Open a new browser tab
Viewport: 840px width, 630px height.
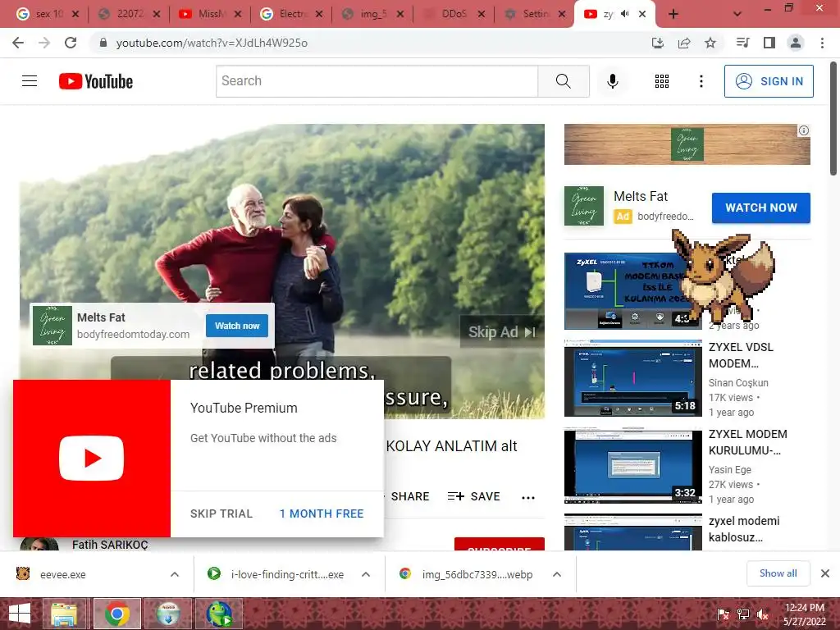[673, 14]
